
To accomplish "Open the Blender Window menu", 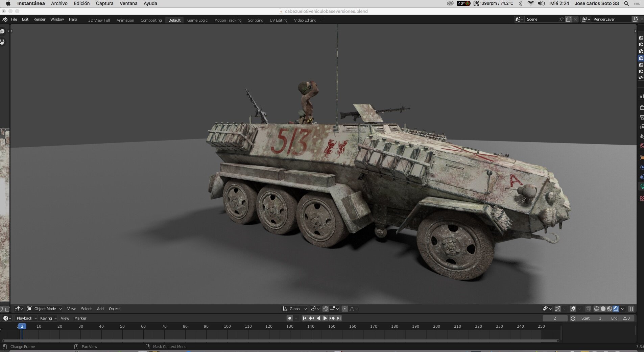I will coord(57,20).
